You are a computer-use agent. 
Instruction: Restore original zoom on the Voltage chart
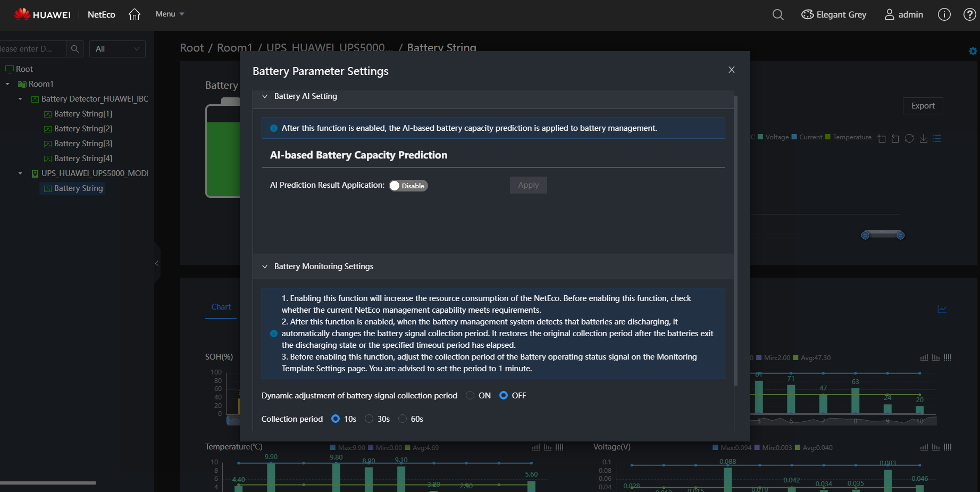click(x=895, y=138)
